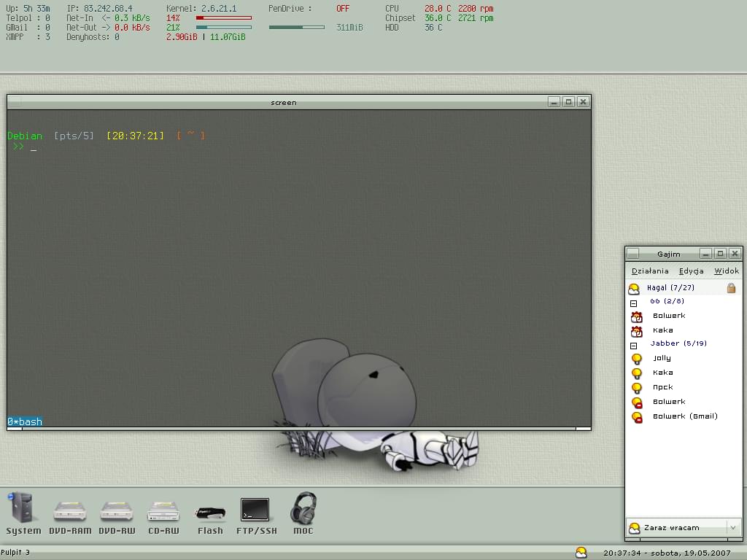Click the [20:37:21] timestamp in the terminal

(x=135, y=136)
